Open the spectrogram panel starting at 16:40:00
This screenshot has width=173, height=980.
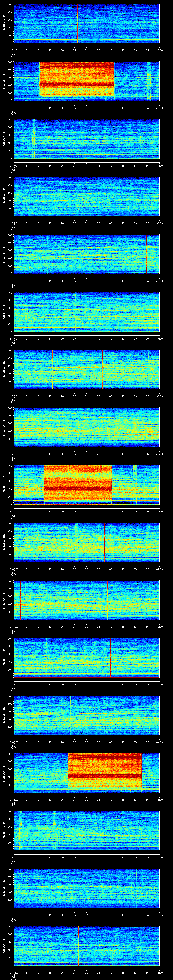pos(86,543)
